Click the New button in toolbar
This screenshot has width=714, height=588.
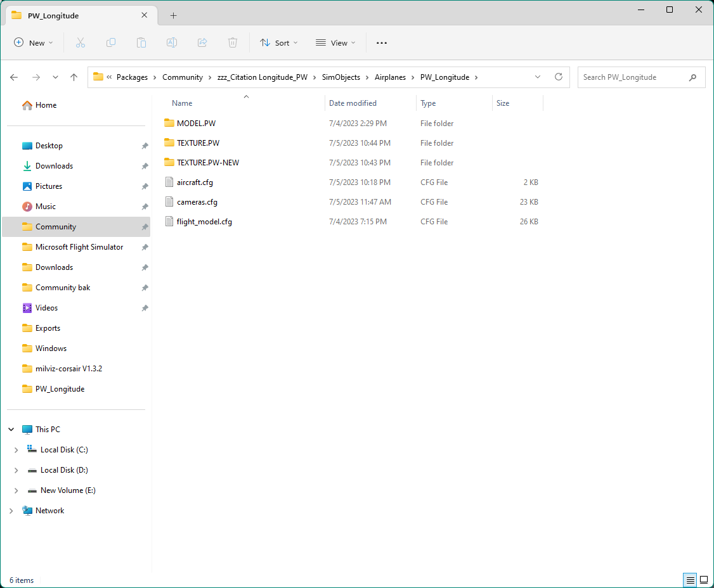(x=34, y=42)
